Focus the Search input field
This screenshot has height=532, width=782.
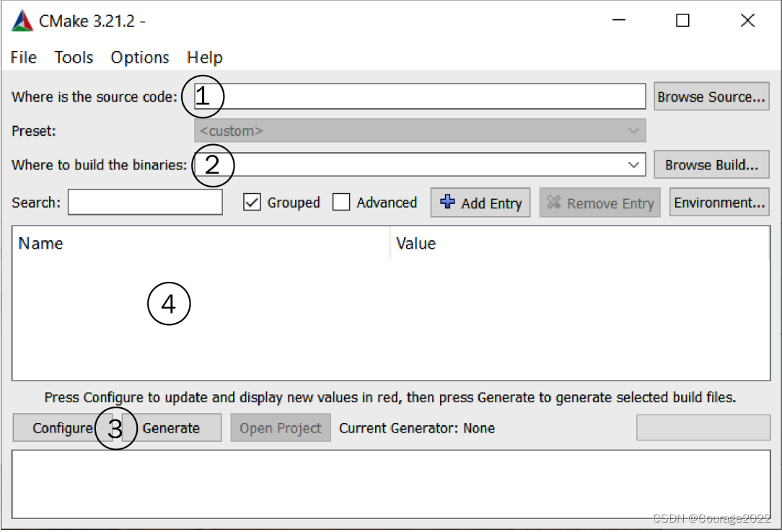tap(145, 203)
